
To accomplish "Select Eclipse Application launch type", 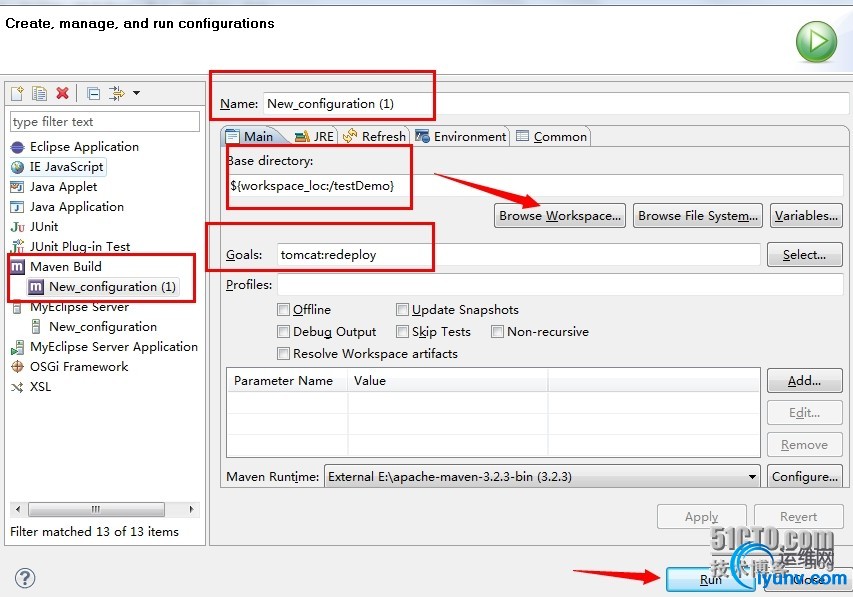I will [x=84, y=147].
